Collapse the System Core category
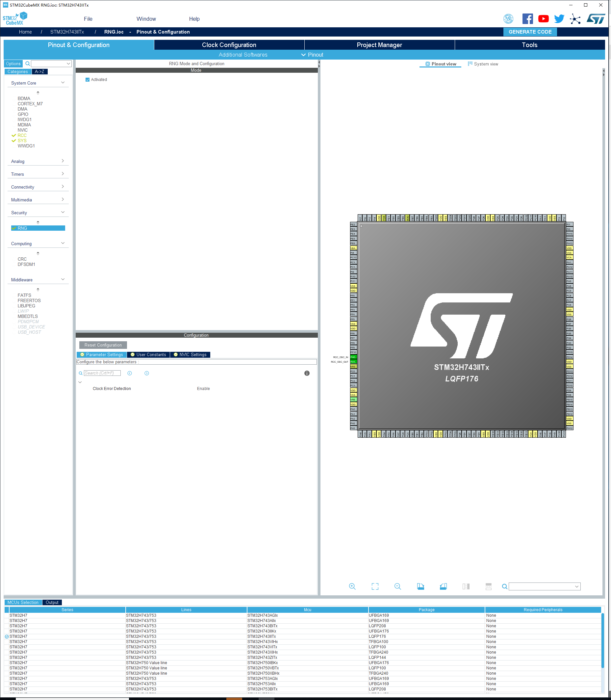611x700 pixels. [x=63, y=82]
